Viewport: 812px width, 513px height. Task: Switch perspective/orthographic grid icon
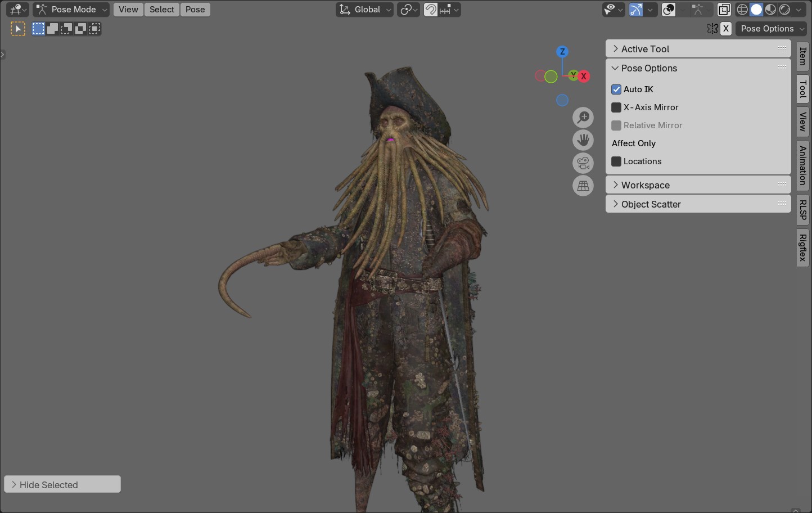pyautogui.click(x=583, y=186)
